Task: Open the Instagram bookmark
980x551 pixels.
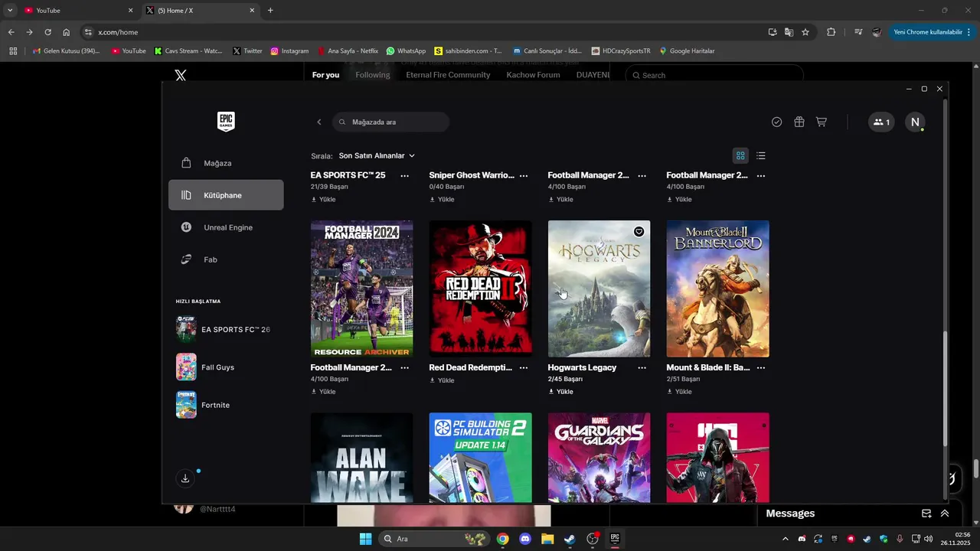Action: pos(289,51)
